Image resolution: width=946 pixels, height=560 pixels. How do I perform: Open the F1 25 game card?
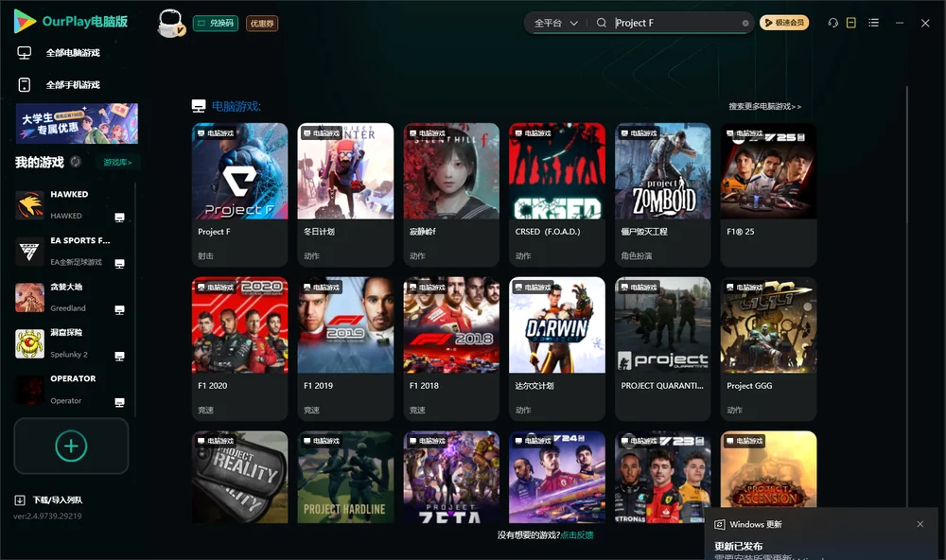[x=768, y=194]
